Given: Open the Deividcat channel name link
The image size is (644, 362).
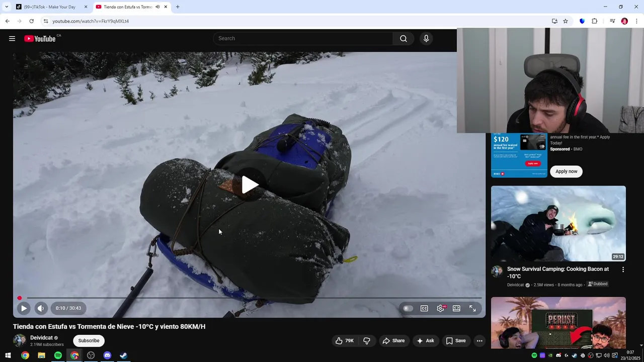Looking at the screenshot, I should (x=41, y=338).
